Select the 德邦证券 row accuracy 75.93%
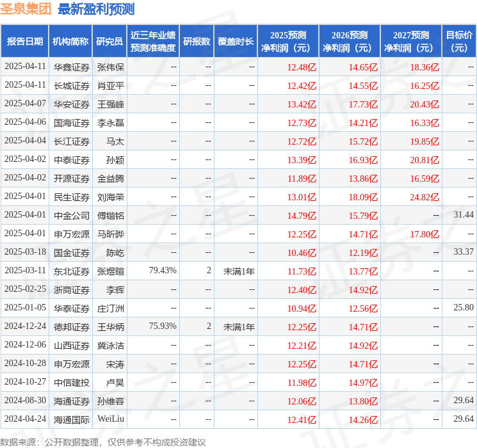 tap(163, 326)
